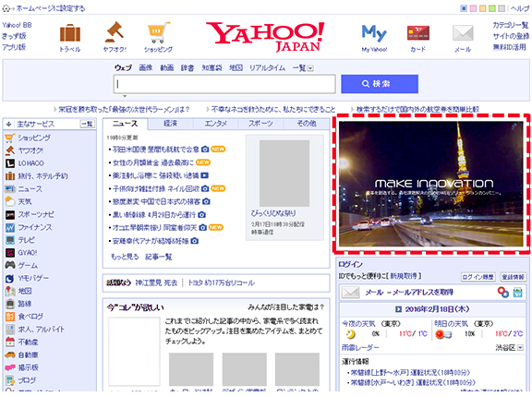The width and height of the screenshot is (532, 397).
Task: Select the 動画 search type
Action: (x=166, y=67)
